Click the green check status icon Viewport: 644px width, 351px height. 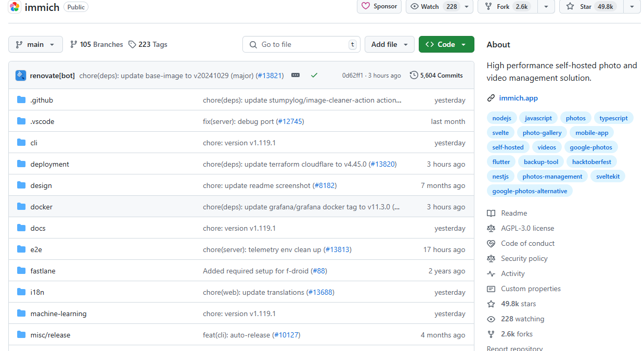coord(314,76)
